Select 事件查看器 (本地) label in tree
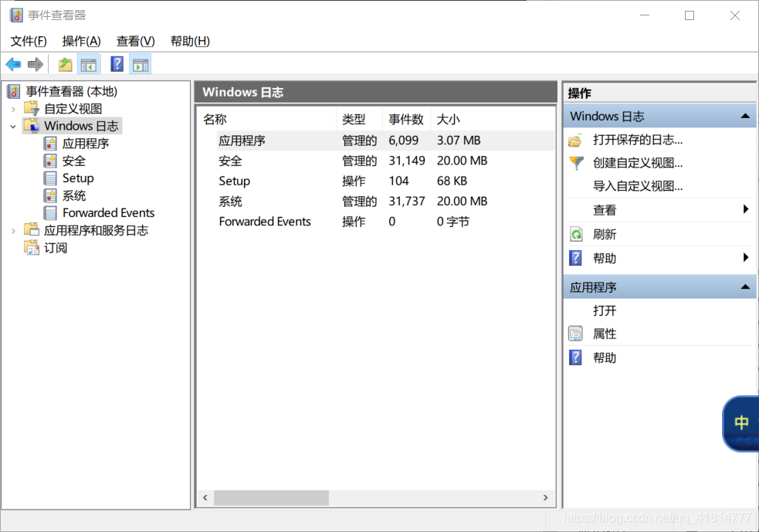Viewport: 759px width, 532px height. point(72,91)
